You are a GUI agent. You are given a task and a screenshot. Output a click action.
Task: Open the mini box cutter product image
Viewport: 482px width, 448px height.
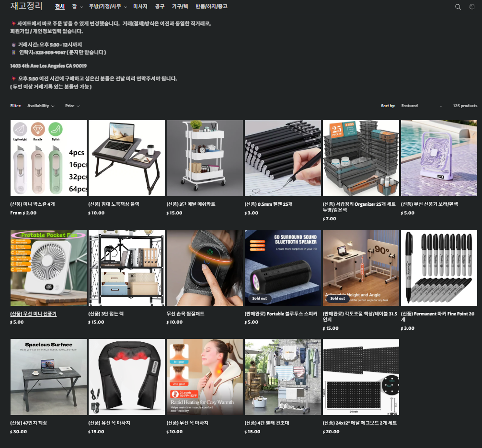pyautogui.click(x=48, y=158)
